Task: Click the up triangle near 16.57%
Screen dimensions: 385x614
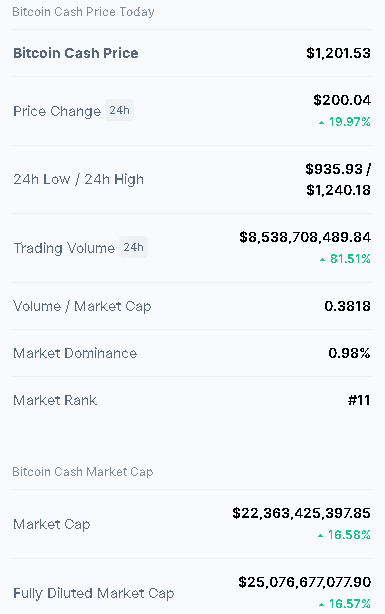Action: point(321,604)
